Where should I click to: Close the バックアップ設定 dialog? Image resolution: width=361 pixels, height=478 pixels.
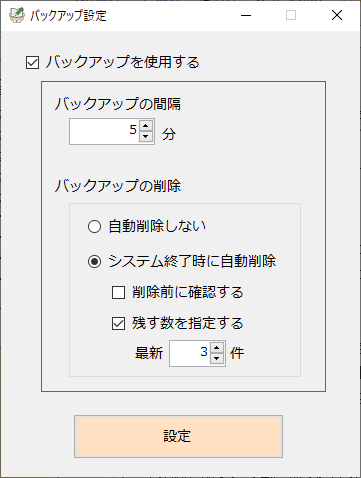pyautogui.click(x=337, y=15)
